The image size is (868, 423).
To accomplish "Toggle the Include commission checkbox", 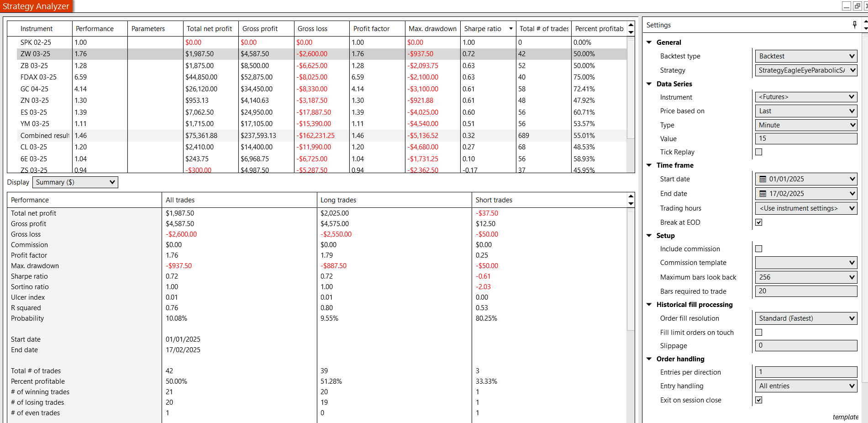I will [x=759, y=249].
